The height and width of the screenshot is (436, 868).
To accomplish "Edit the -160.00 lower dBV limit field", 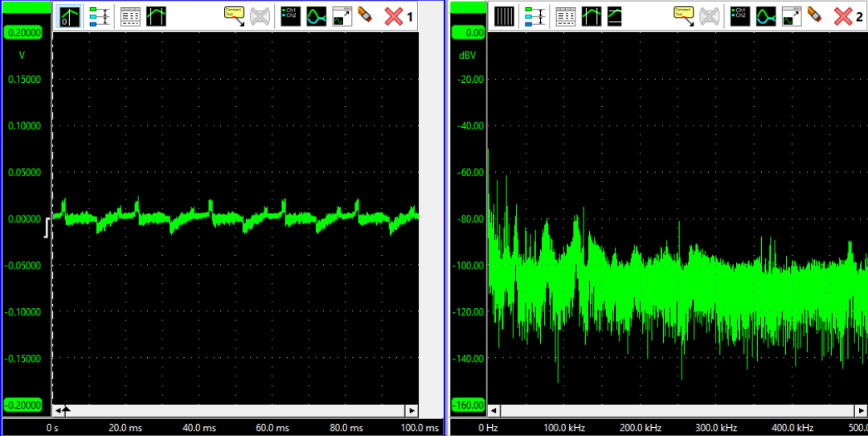I will tap(469, 405).
